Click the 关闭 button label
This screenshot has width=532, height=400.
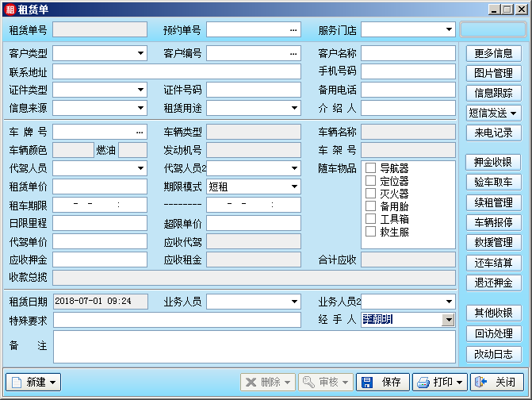click(505, 383)
